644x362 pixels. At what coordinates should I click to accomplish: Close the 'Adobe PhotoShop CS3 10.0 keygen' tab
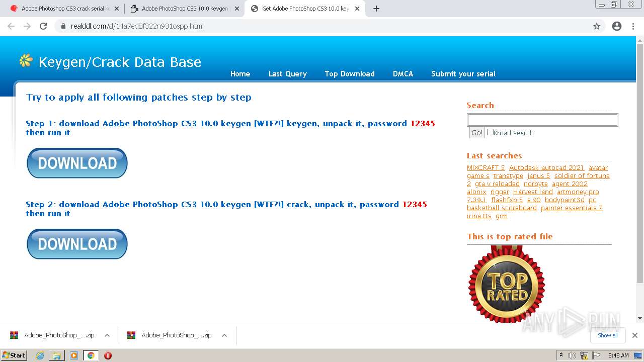coord(237,9)
